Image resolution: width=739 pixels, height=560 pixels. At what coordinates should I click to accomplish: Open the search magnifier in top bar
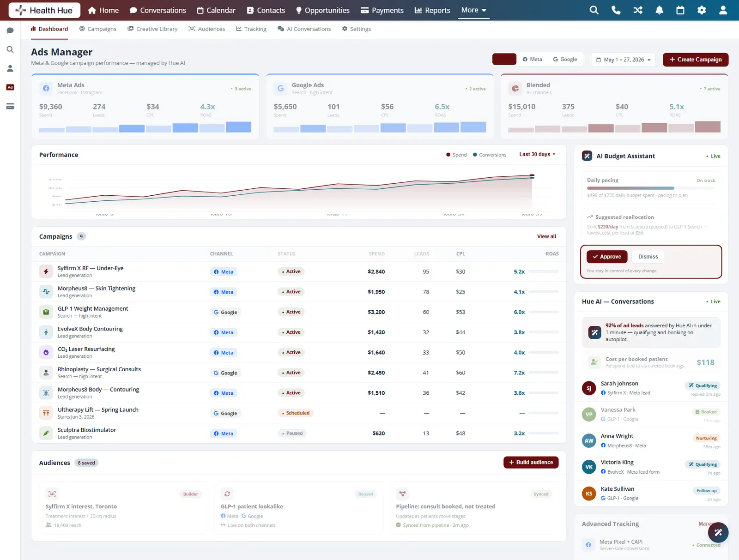(594, 10)
